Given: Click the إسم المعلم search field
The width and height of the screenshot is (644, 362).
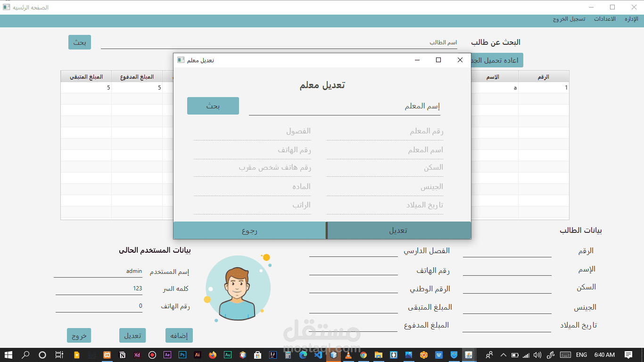Looking at the screenshot, I should point(345,107).
